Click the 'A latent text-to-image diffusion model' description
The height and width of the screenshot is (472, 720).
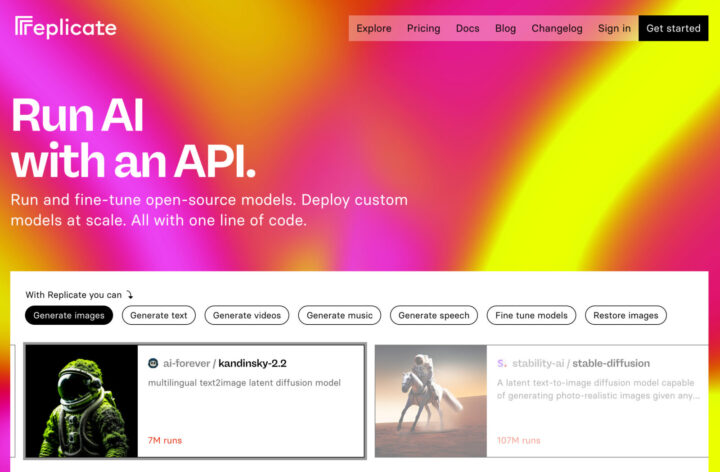click(598, 389)
